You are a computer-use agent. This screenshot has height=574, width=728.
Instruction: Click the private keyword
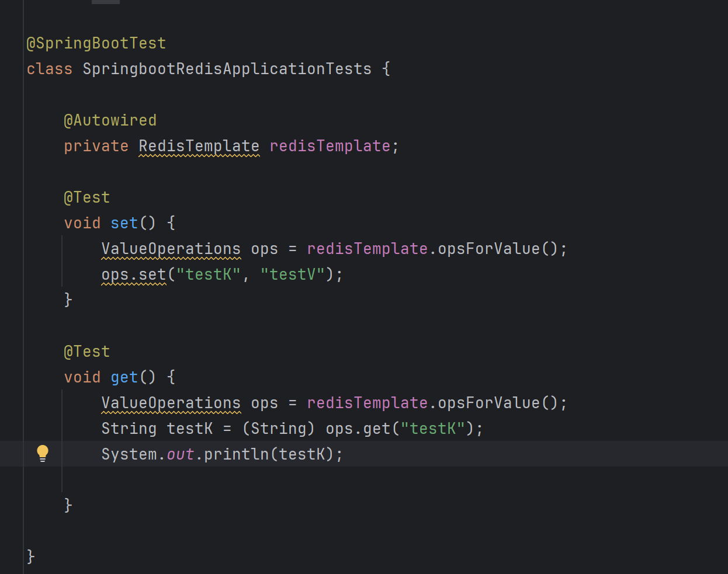coord(96,146)
